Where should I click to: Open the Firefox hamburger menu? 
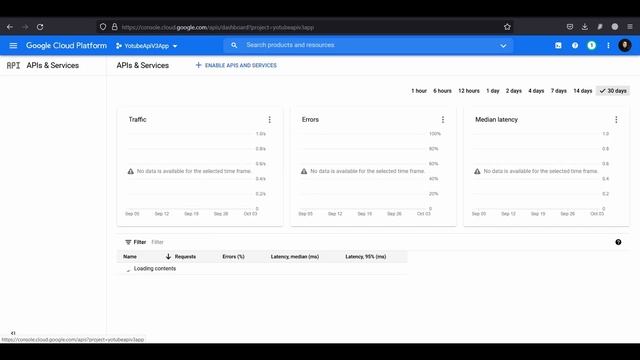point(630,27)
